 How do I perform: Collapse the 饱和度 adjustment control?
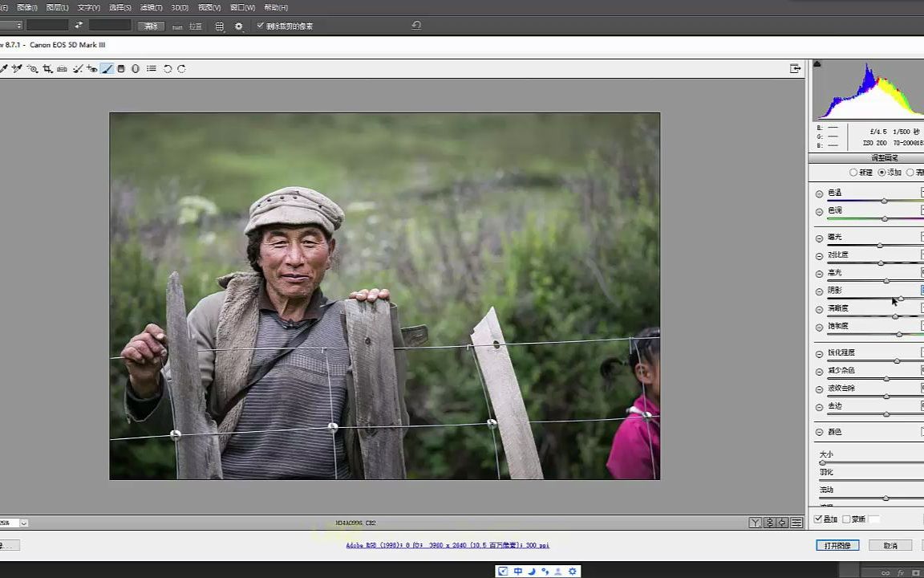click(819, 326)
